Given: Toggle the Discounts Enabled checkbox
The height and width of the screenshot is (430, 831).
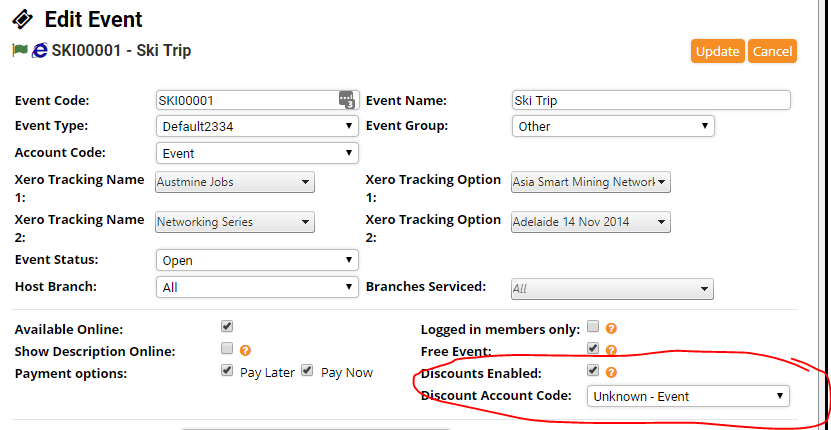Looking at the screenshot, I should pos(593,371).
